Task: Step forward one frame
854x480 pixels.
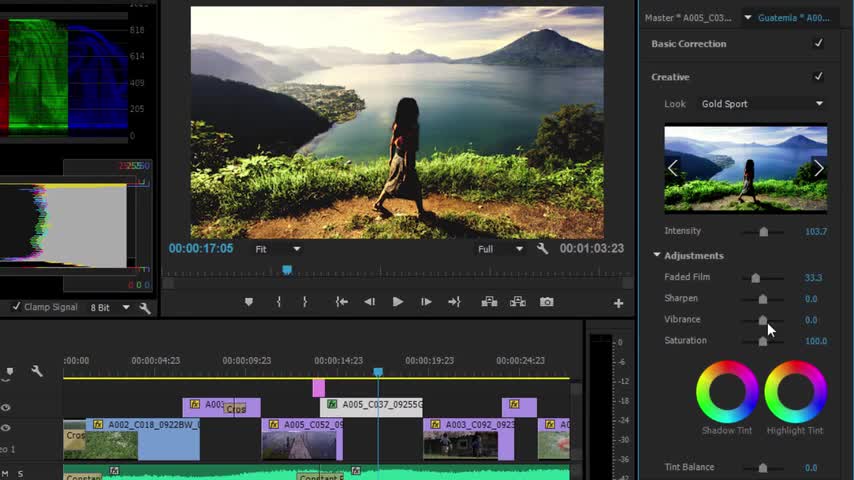Action: point(426,302)
